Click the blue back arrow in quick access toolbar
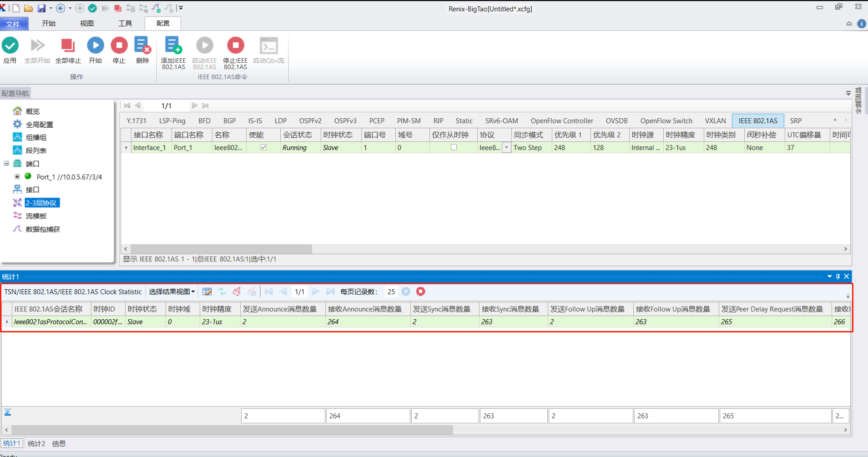This screenshot has width=868, height=457. (x=61, y=8)
